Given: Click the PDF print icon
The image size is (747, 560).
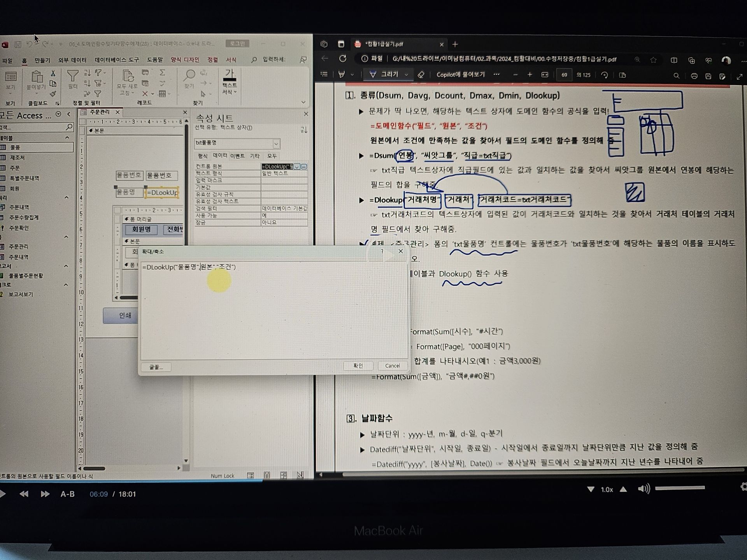Looking at the screenshot, I should coord(694,76).
